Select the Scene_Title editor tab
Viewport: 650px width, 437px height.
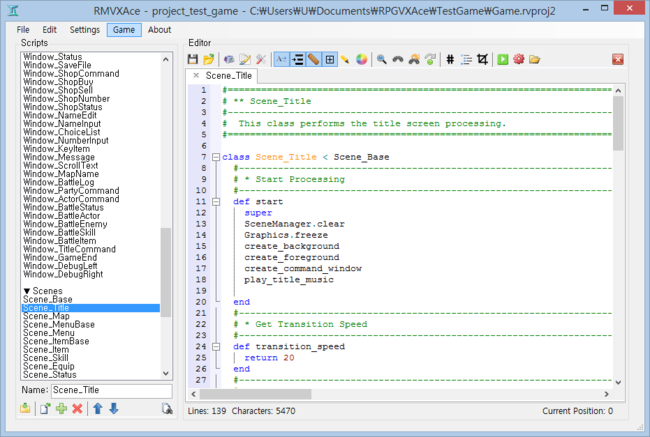point(229,75)
